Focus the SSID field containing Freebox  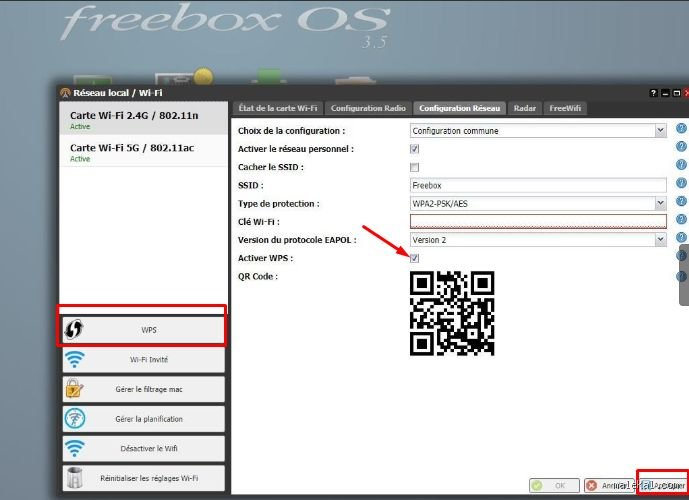(x=538, y=185)
